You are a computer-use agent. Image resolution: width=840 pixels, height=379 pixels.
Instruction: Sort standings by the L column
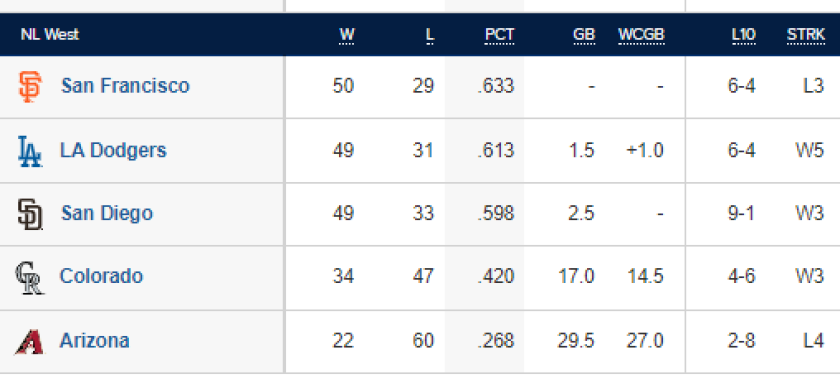pos(430,35)
